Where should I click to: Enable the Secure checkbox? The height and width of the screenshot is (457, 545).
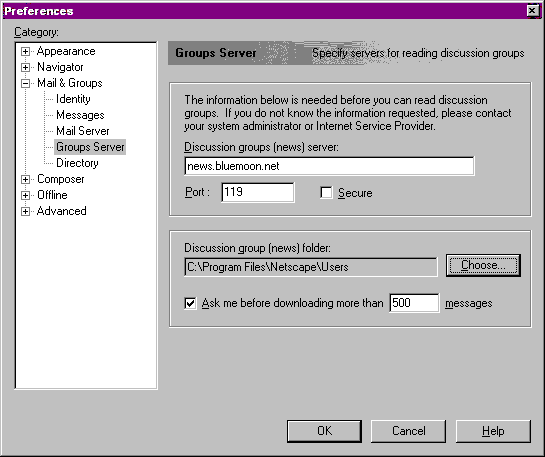(326, 193)
